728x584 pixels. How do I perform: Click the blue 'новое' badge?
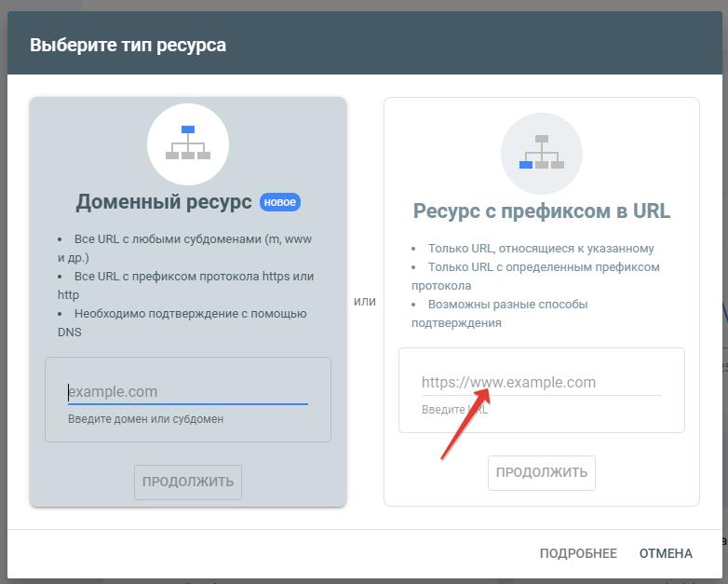(280, 202)
